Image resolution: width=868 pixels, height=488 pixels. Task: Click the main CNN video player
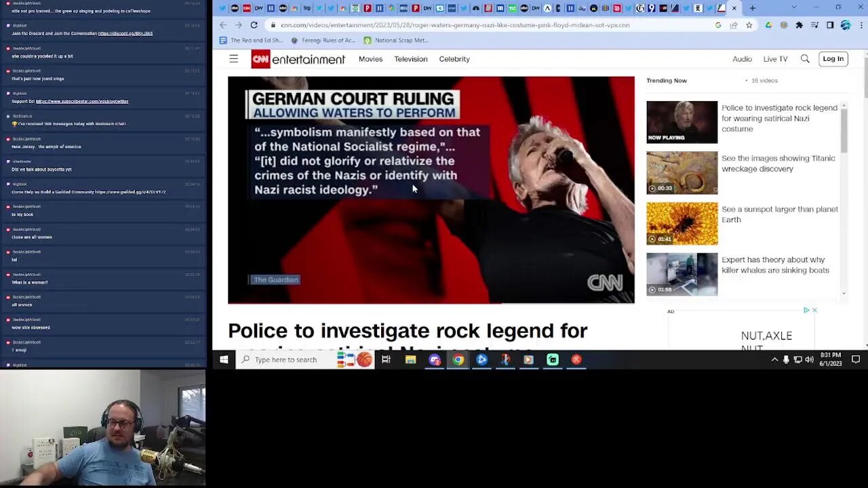(431, 190)
